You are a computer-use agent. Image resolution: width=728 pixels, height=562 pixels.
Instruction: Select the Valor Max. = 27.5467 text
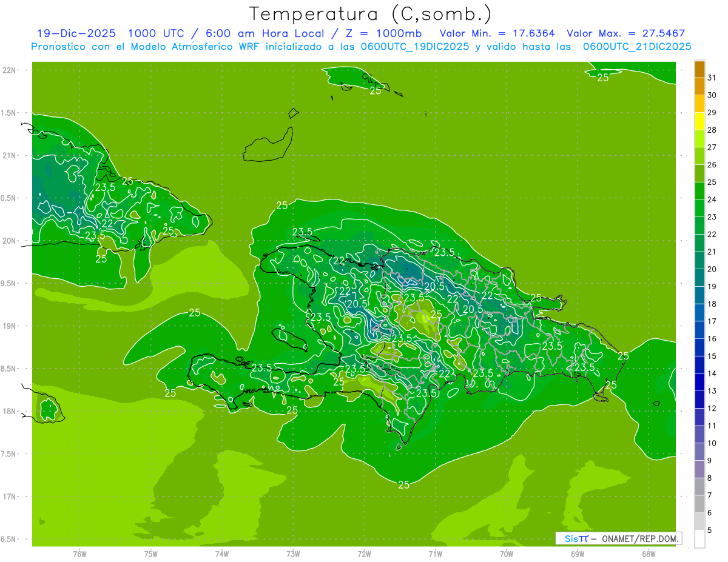[x=625, y=33]
